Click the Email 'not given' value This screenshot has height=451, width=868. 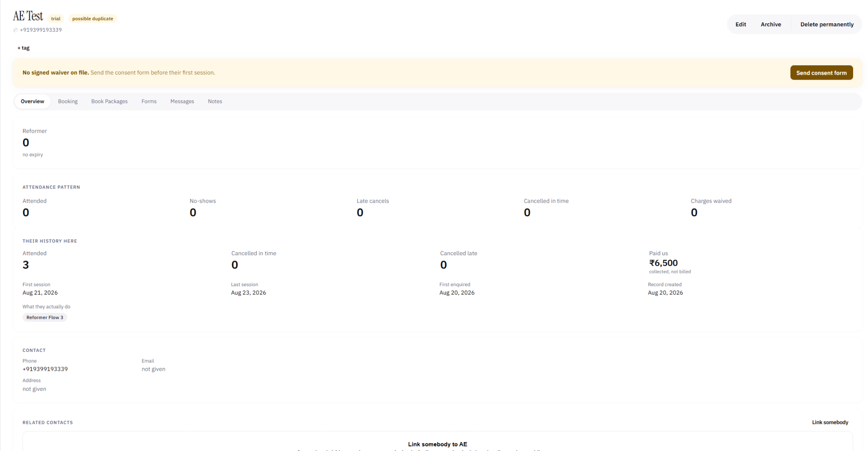click(x=153, y=369)
